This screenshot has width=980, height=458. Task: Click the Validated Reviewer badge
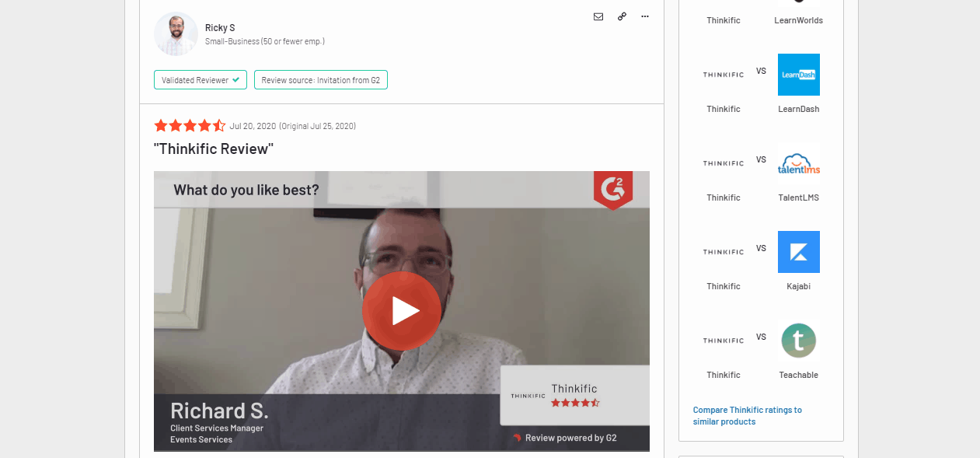201,80
